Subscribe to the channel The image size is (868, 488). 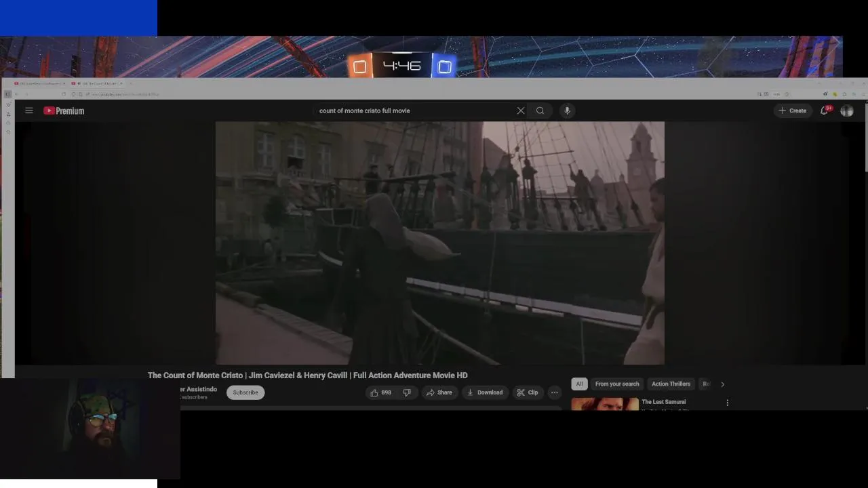coord(245,392)
